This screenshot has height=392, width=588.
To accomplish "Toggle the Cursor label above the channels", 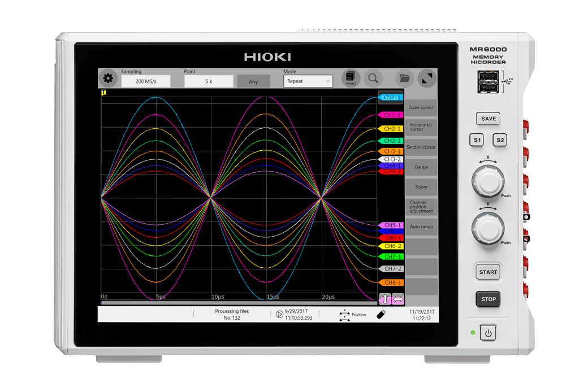I will tap(390, 98).
